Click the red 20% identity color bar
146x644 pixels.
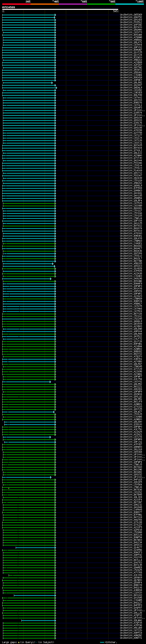tap(16, 4)
